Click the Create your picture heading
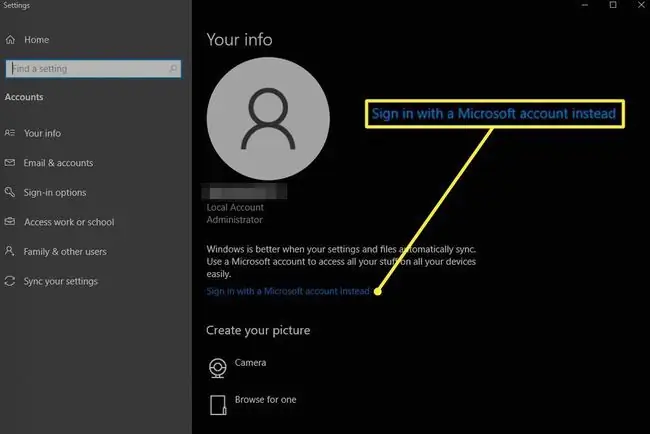The height and width of the screenshot is (434, 650). pos(258,330)
